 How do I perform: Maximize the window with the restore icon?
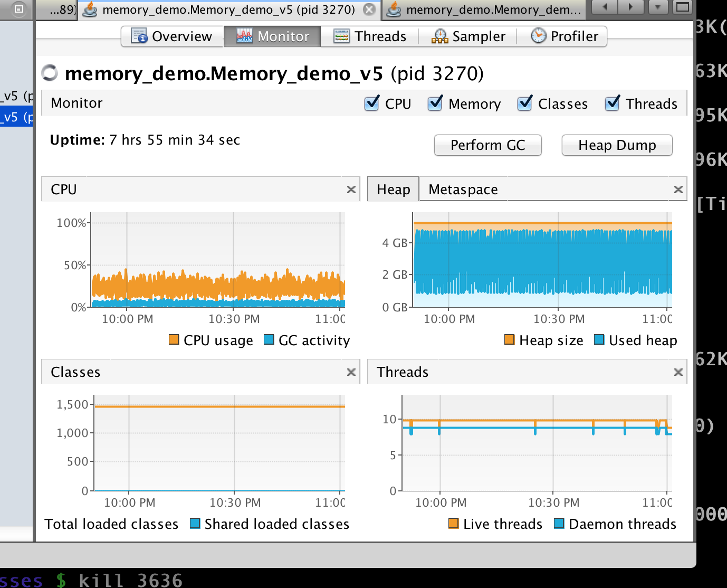(683, 7)
